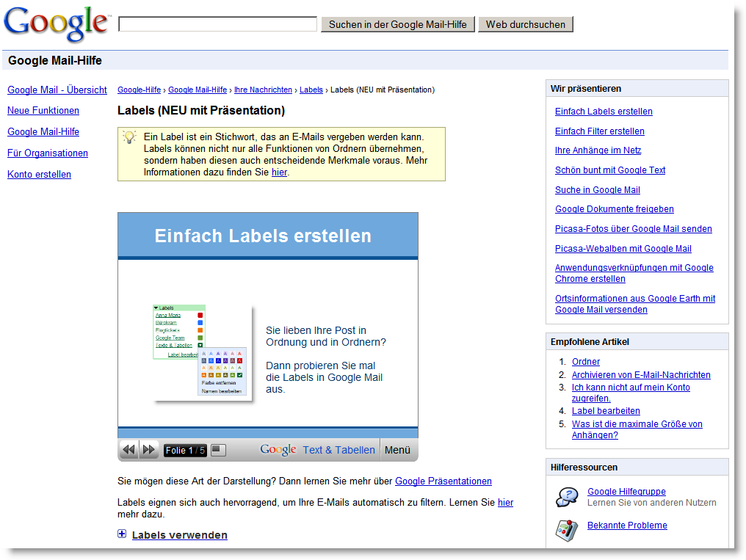Open Einfach Labels erstellen presentation link
This screenshot has height=560, width=746.
604,112
